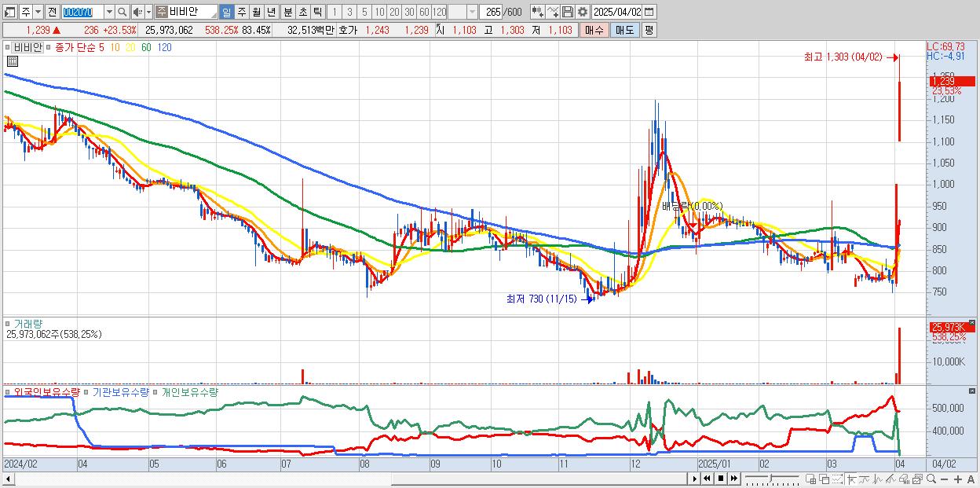This screenshot has width=980, height=488.
Task: Select second (초) chart period
Action: (x=302, y=12)
